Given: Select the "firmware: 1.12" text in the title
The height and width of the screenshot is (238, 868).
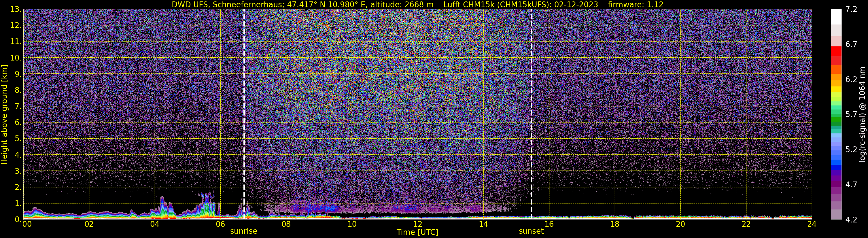Looking at the screenshot, I should click(636, 4).
